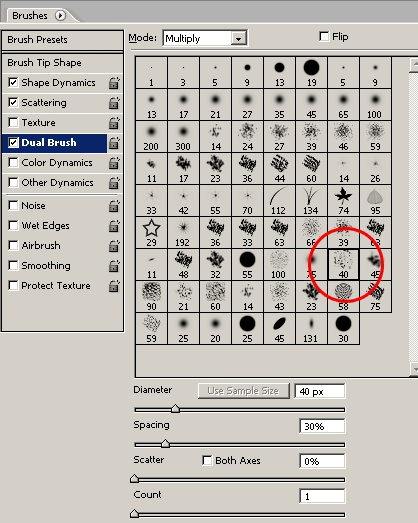Viewport: 418px width, 523px height.
Task: Enable the Wet Edges checkbox
Action: pos(13,225)
